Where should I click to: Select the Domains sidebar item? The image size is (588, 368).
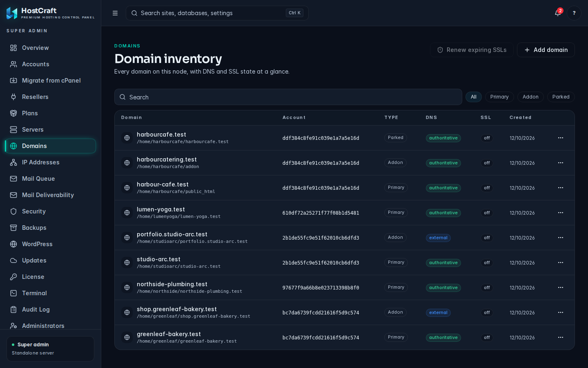[51, 146]
